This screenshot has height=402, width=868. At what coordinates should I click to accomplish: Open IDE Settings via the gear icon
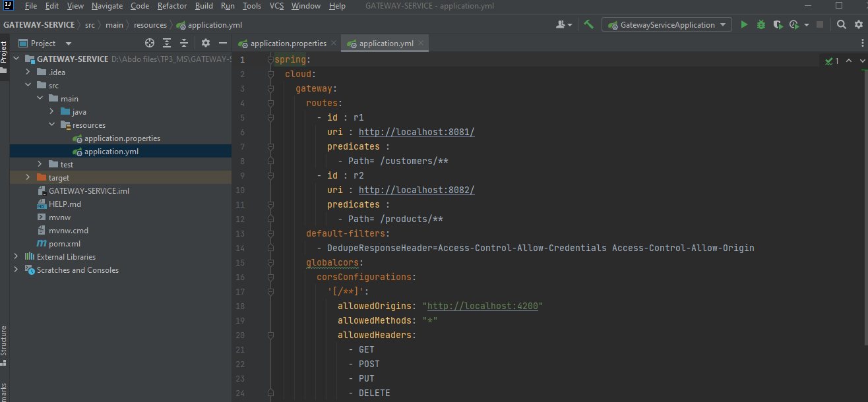pyautogui.click(x=857, y=24)
